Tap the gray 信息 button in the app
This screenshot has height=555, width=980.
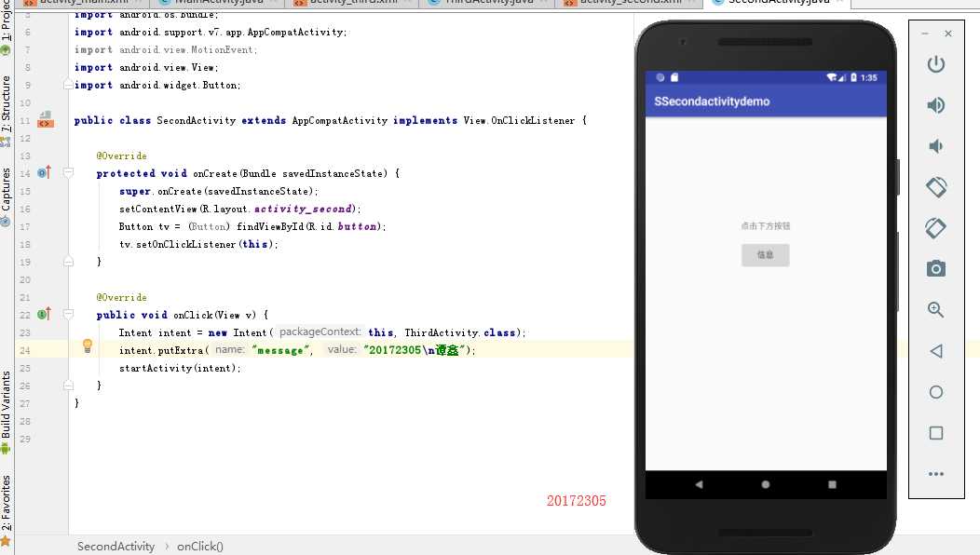coord(766,255)
